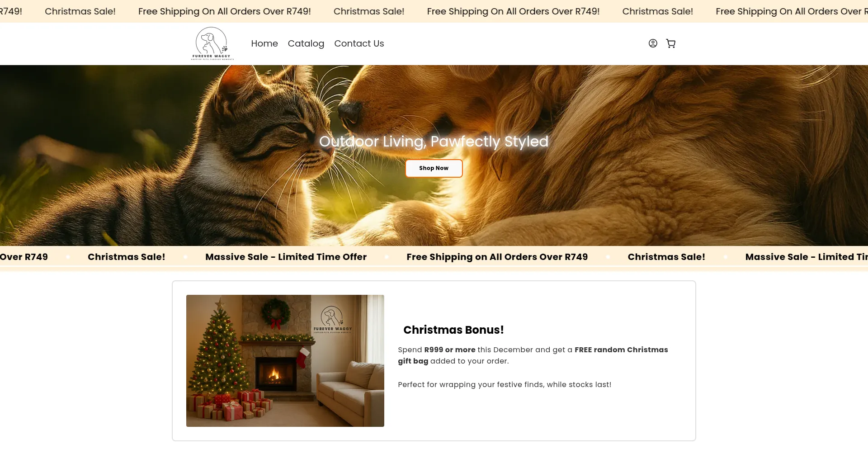The width and height of the screenshot is (868, 449).
Task: Click the Free Shipping over R749 lower ticker text
Action: (x=497, y=257)
